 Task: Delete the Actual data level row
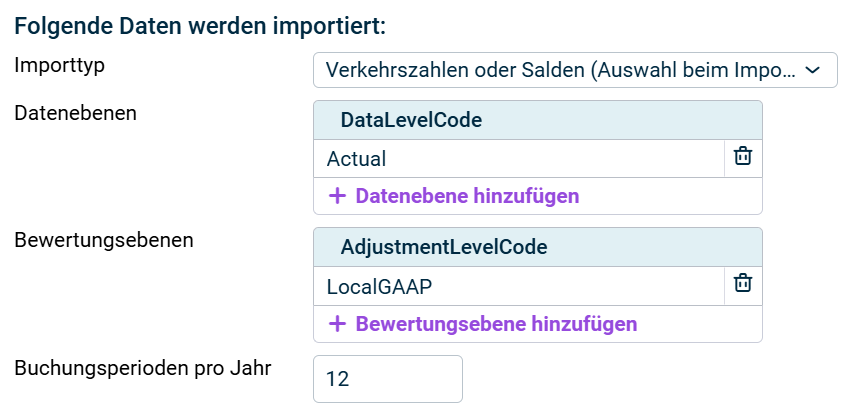coord(742,157)
